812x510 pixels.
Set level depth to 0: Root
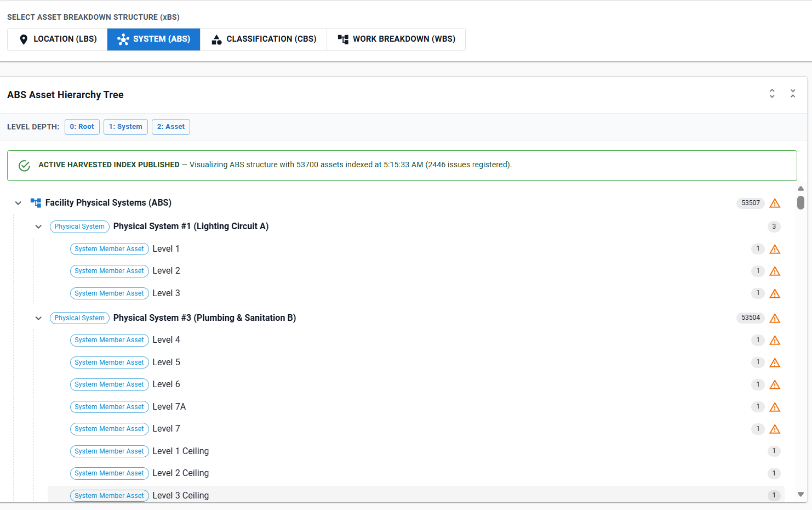(82, 127)
